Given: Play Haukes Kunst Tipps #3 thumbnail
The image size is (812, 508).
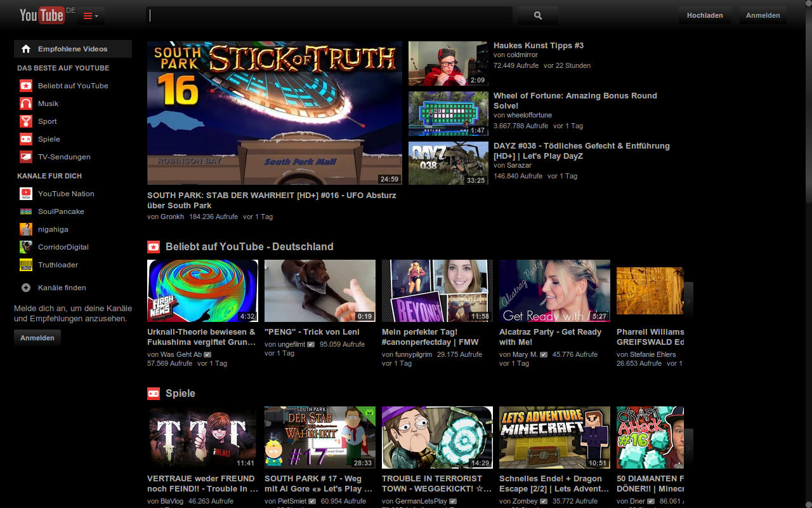Looking at the screenshot, I should (x=449, y=63).
